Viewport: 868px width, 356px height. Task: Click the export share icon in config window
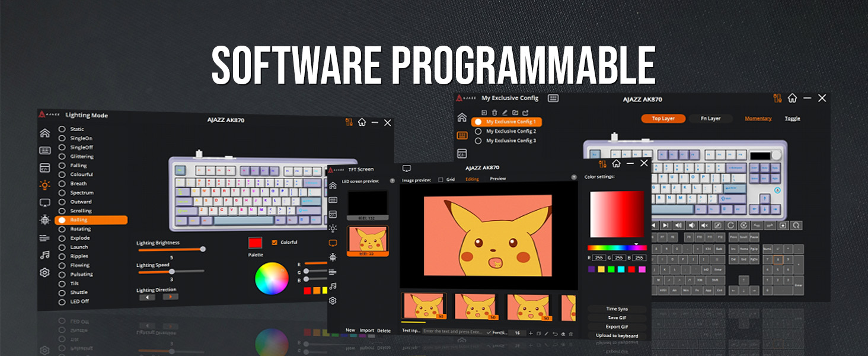tap(525, 112)
